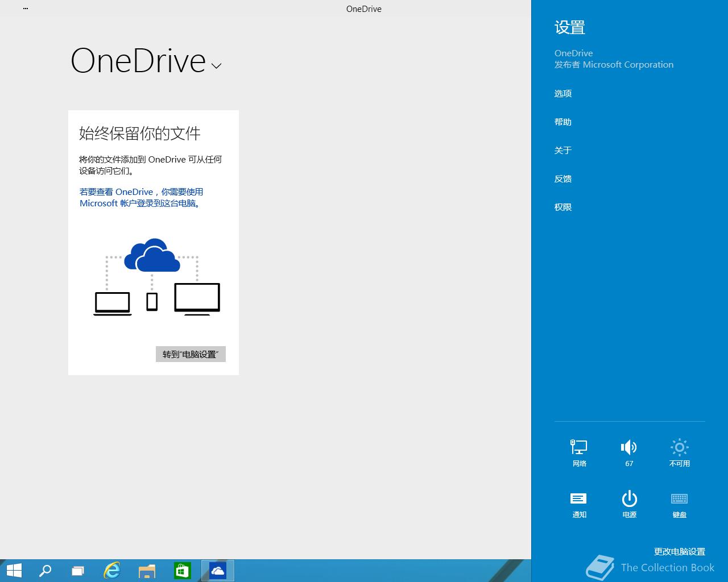Launch Internet Explorer from the taskbar

112,571
